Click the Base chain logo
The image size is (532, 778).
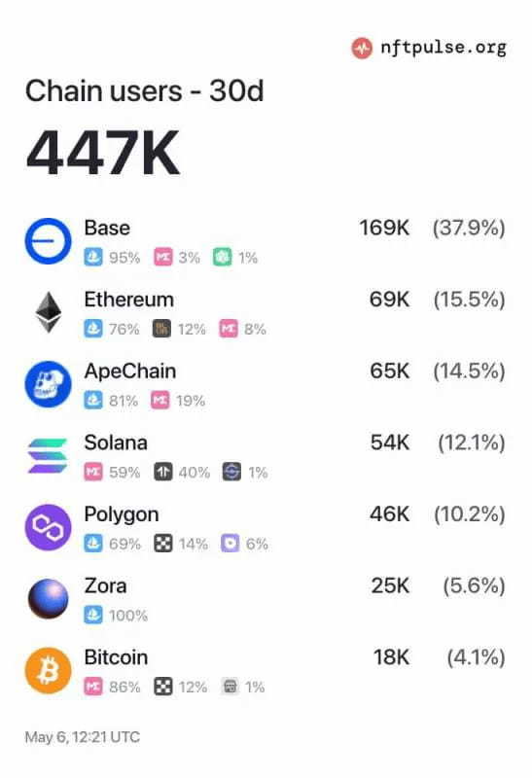tap(48, 240)
